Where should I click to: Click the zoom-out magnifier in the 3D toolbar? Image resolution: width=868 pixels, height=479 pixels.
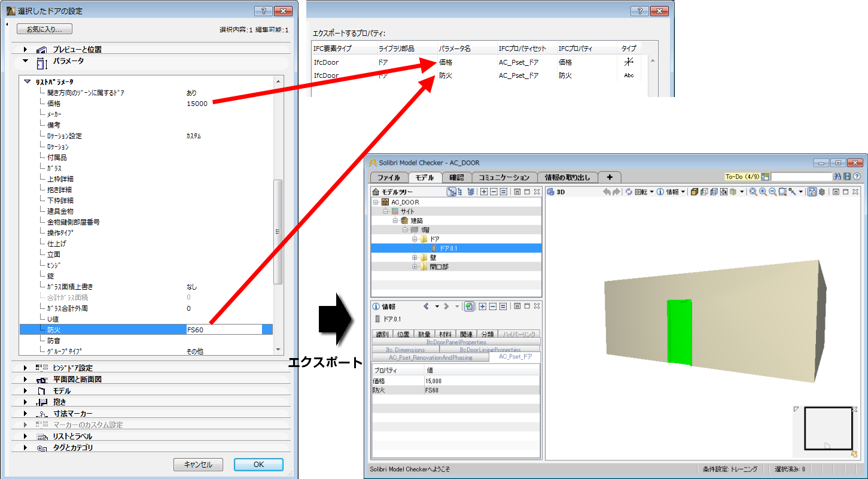coord(772,192)
